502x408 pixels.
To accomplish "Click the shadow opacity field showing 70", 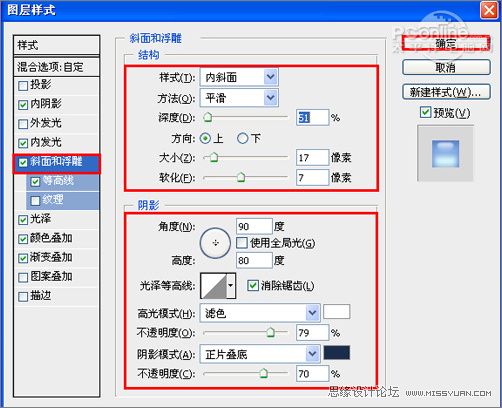I will point(312,374).
